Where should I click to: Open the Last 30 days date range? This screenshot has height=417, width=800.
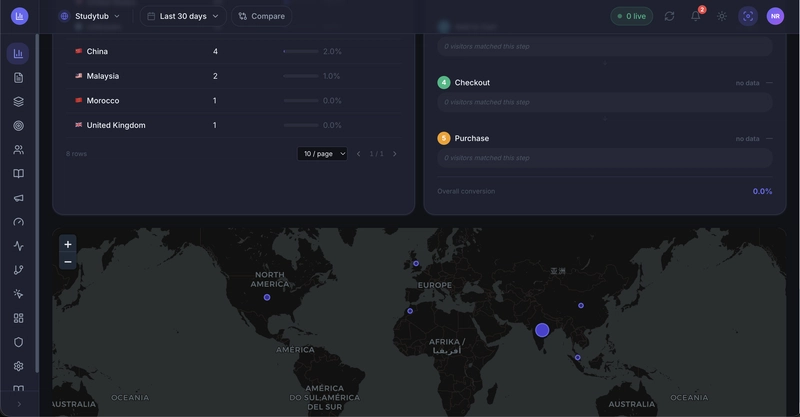click(183, 16)
